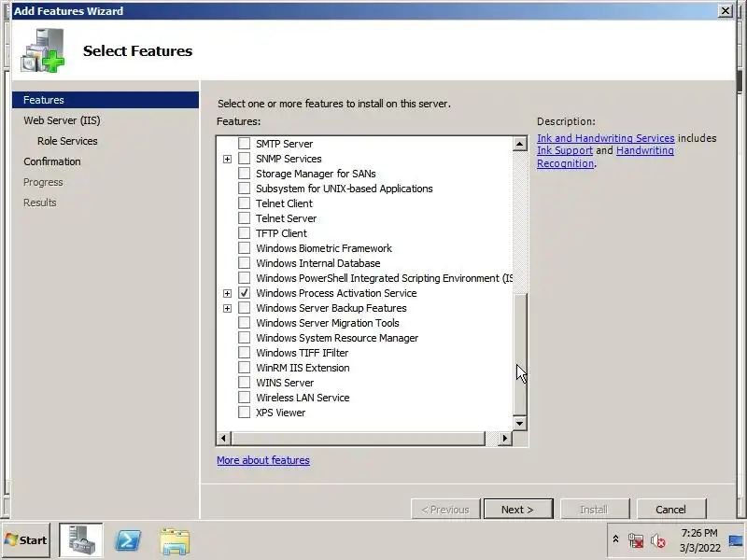Click the horizontal scrollbar thumb below the features list
The height and width of the screenshot is (560, 747).
[358, 438]
